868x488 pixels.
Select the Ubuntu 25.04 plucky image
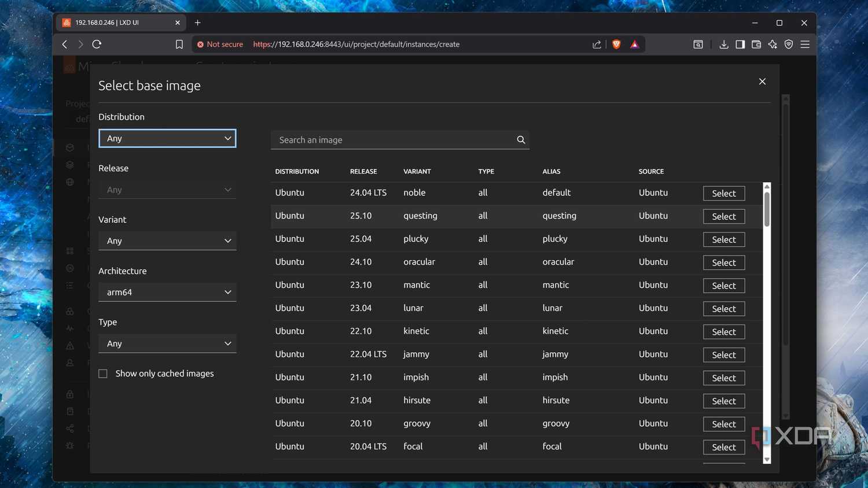(x=724, y=239)
